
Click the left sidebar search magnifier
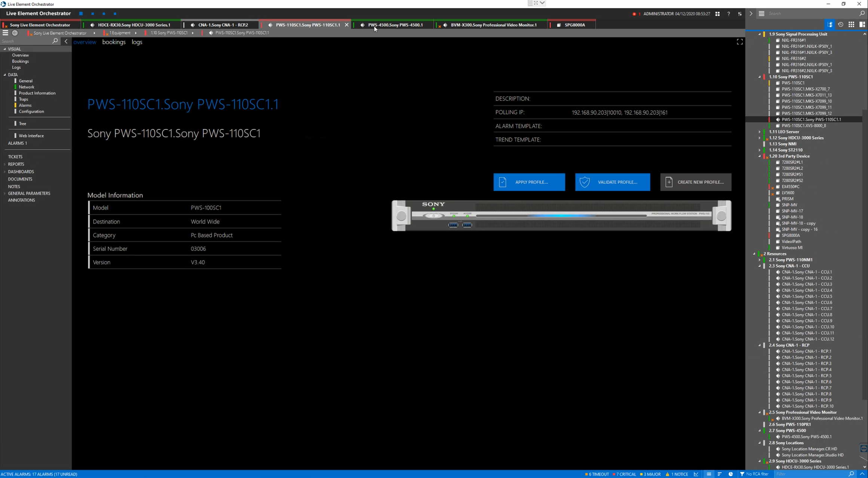55,41
